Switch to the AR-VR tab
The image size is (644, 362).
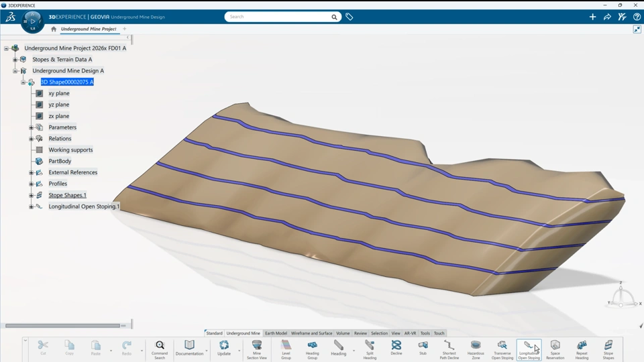410,333
